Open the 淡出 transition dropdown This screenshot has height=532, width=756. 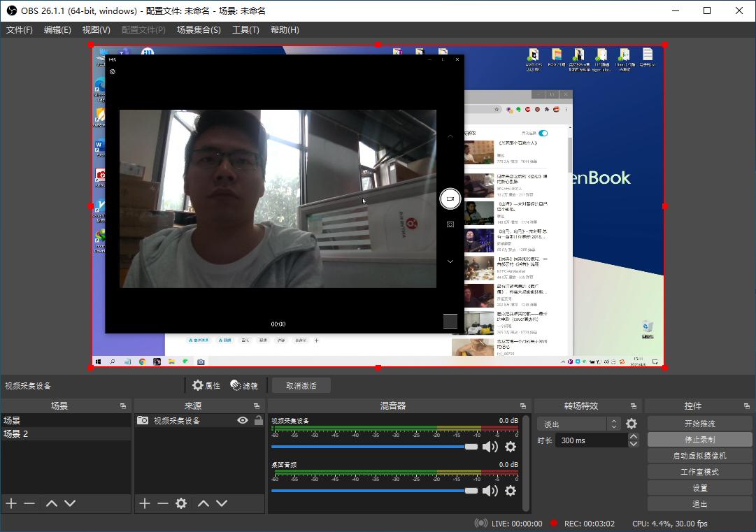[x=579, y=424]
